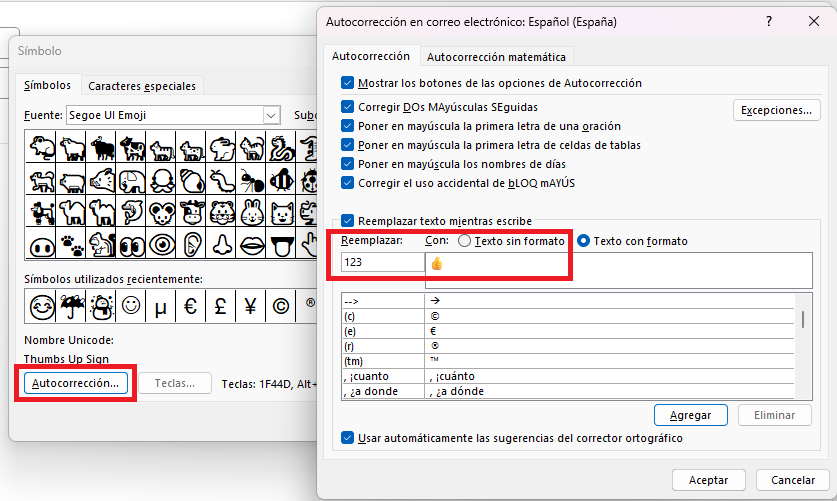Choose the poodle emoji

pyautogui.click(x=42, y=212)
